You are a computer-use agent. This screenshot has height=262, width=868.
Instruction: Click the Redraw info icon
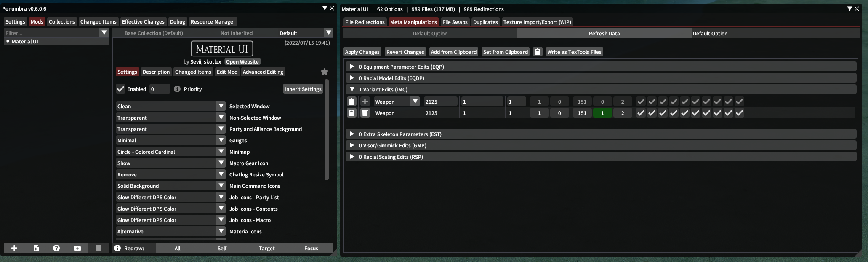tap(117, 248)
